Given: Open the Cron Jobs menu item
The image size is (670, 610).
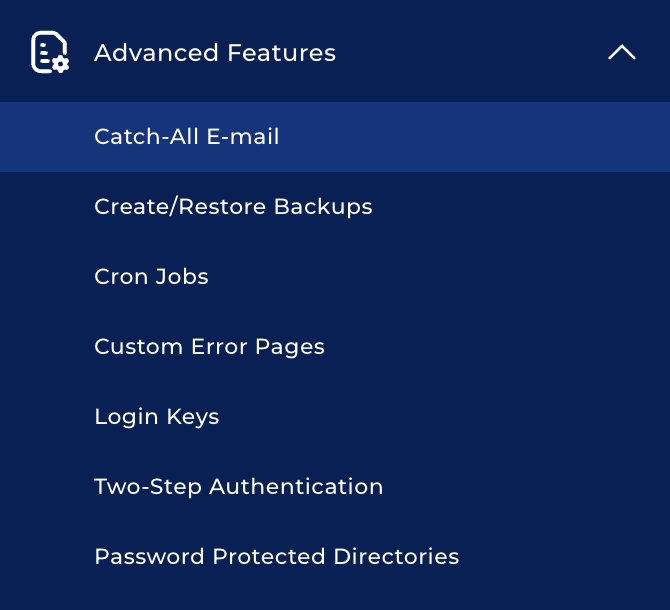Looking at the screenshot, I should [151, 276].
